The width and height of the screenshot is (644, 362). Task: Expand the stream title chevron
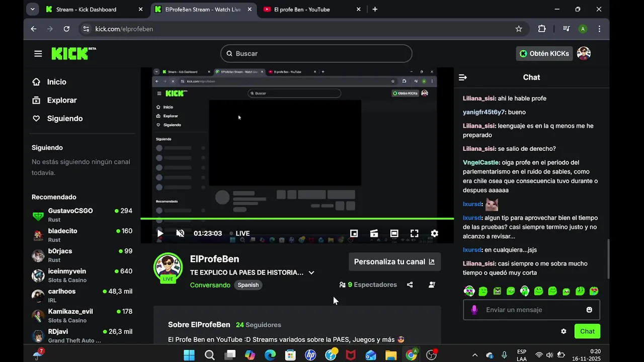[x=311, y=273]
